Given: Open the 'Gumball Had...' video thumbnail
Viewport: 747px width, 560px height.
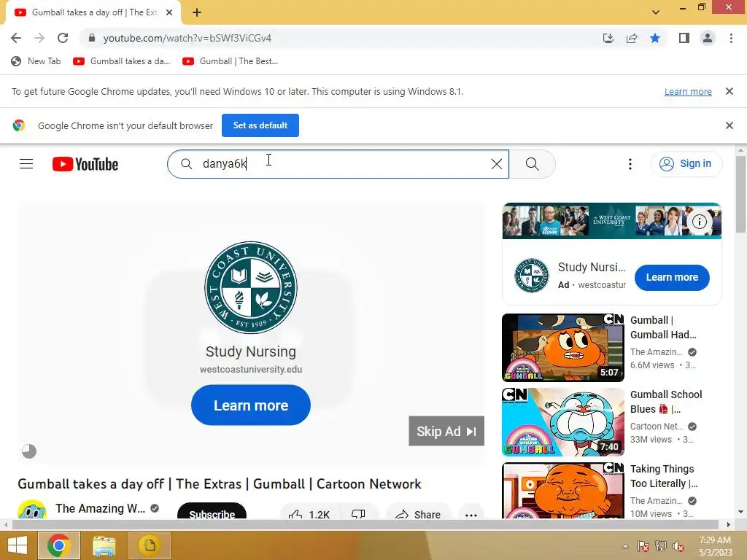Looking at the screenshot, I should pos(562,348).
